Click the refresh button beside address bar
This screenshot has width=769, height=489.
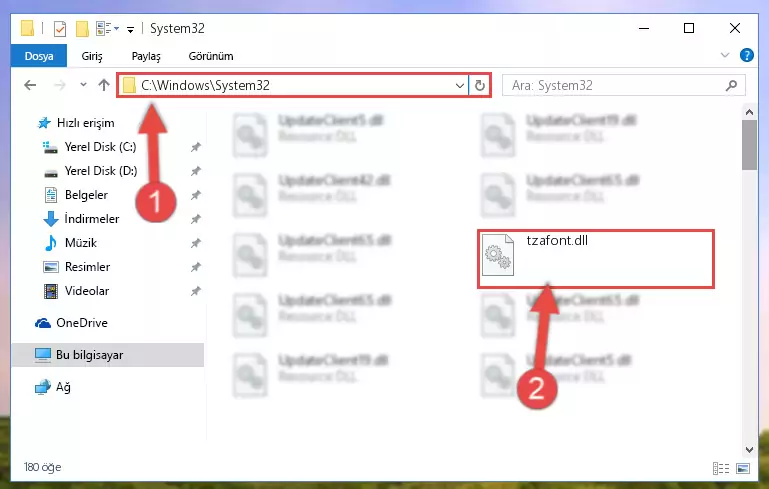(480, 85)
